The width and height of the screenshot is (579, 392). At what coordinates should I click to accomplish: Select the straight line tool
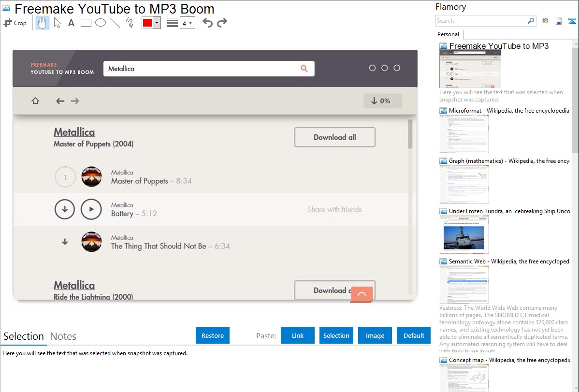coord(115,23)
